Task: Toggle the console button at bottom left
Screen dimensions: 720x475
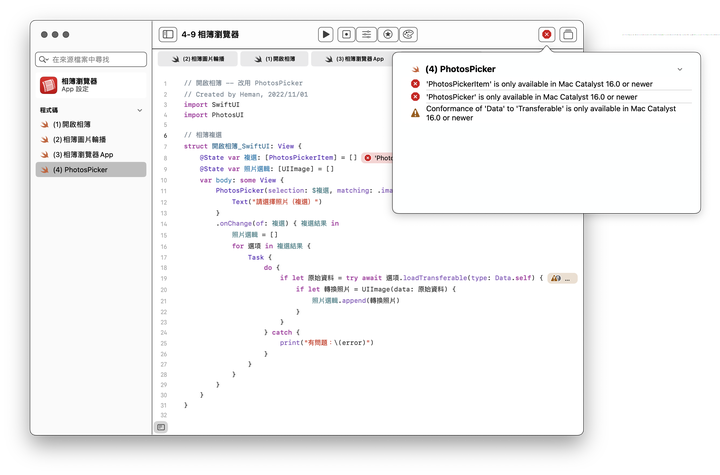Action: 161,427
